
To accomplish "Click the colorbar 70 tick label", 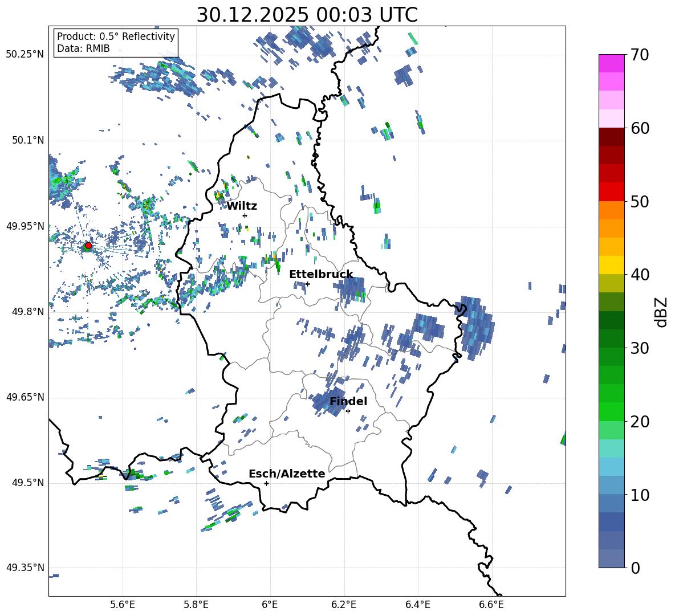I will click(640, 55).
